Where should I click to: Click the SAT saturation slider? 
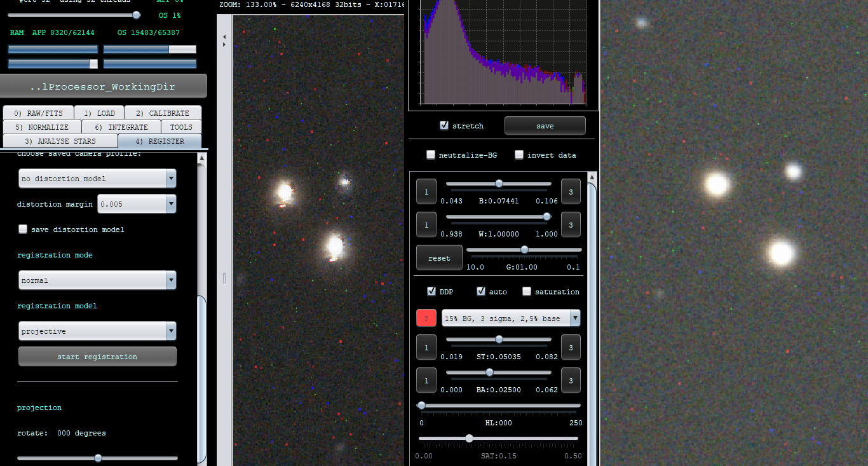499,439
